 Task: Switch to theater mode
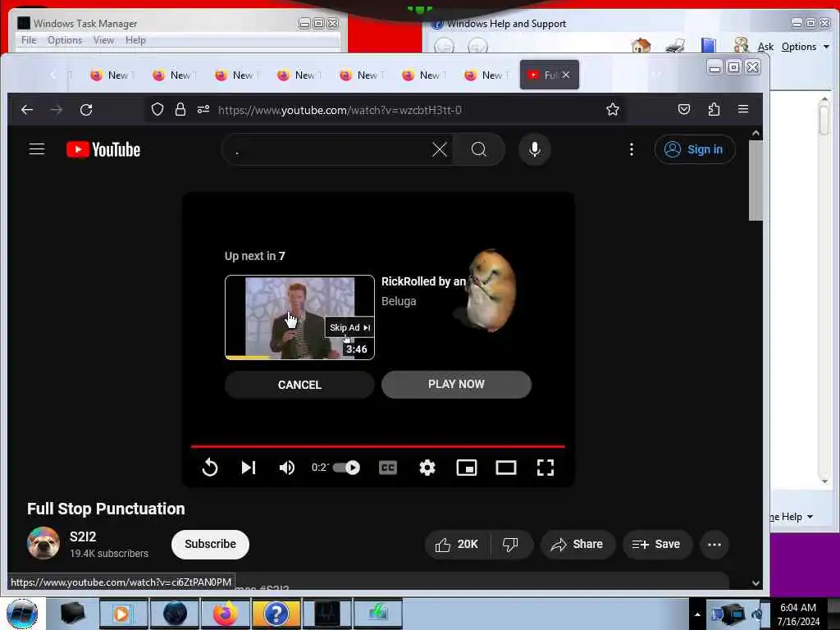[x=505, y=468]
